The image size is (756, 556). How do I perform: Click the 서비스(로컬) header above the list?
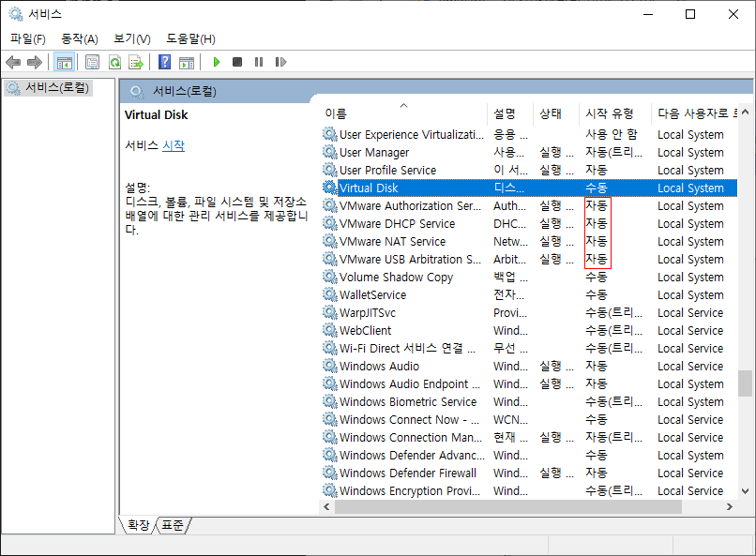[x=185, y=91]
